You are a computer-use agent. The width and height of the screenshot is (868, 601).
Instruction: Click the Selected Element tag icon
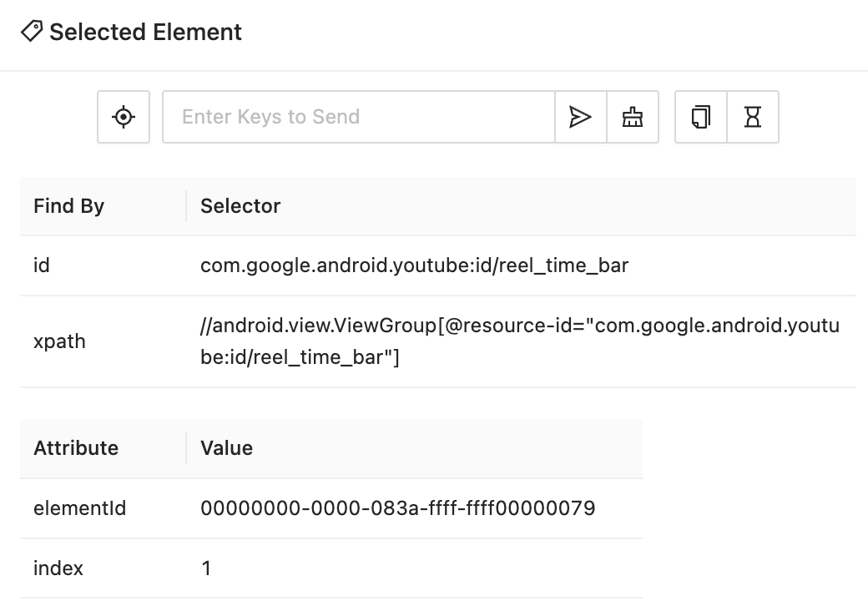[x=32, y=32]
